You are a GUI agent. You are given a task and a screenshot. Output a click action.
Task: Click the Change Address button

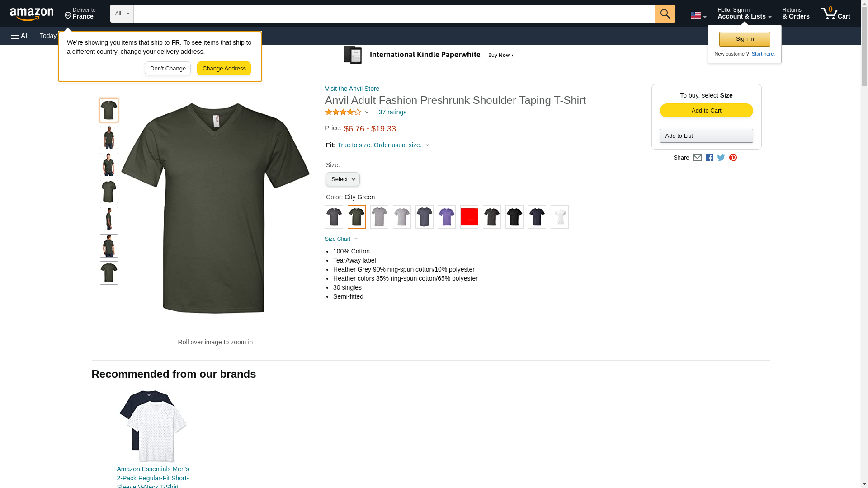tap(224, 69)
